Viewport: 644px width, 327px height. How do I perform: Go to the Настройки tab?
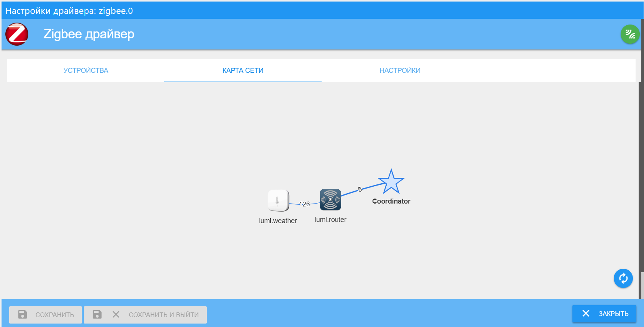click(x=400, y=71)
